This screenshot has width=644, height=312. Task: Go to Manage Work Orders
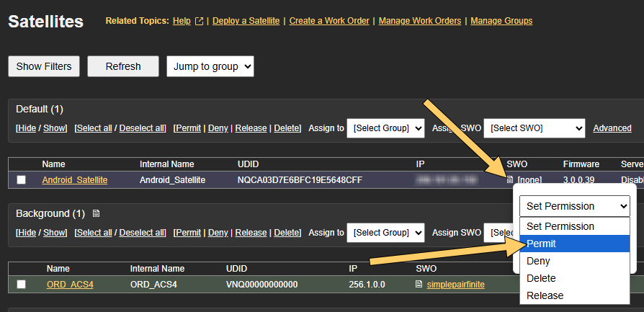click(x=419, y=21)
